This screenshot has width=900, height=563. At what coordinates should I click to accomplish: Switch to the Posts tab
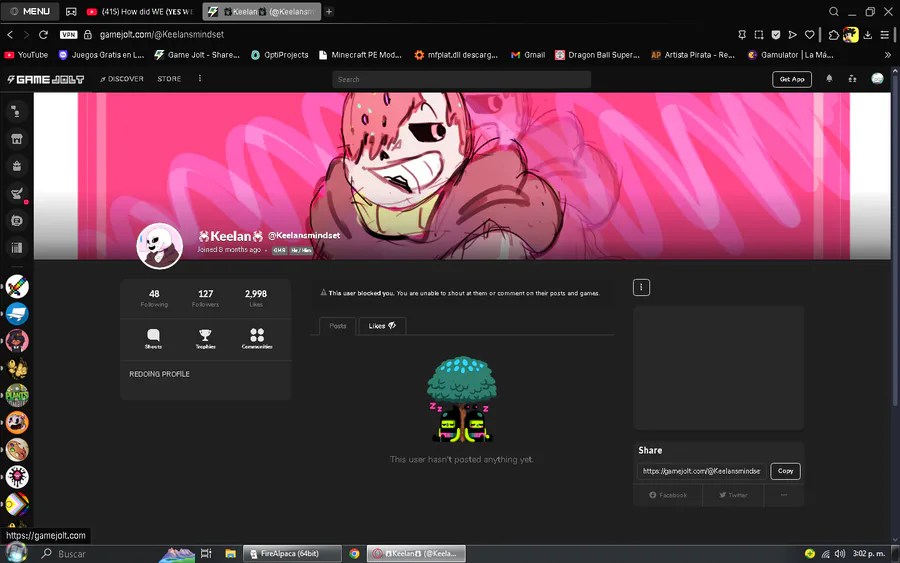338,326
